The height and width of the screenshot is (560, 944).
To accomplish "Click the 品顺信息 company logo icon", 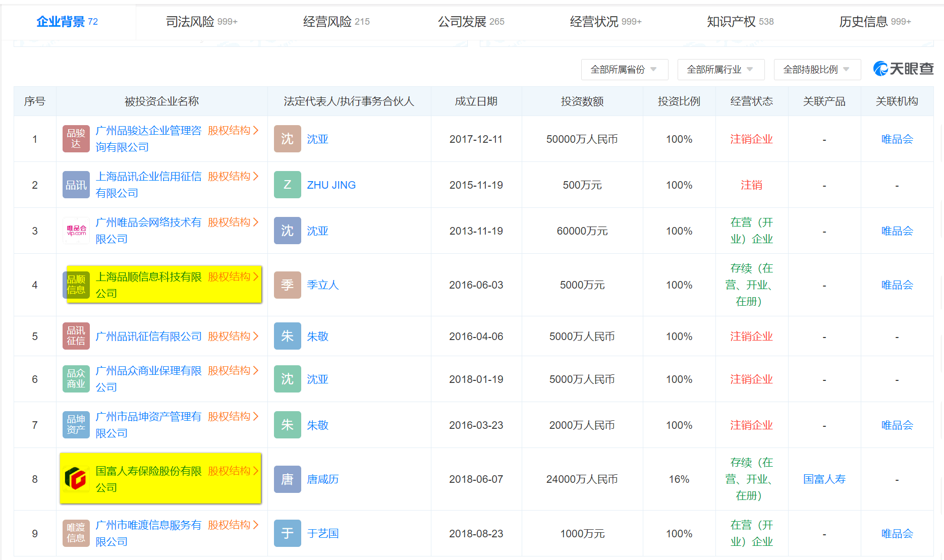I will pos(76,285).
